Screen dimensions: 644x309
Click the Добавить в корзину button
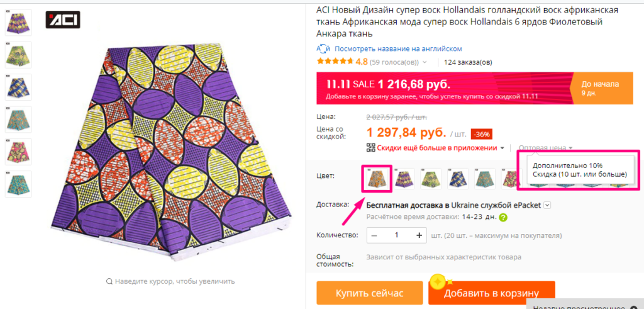pyautogui.click(x=492, y=293)
